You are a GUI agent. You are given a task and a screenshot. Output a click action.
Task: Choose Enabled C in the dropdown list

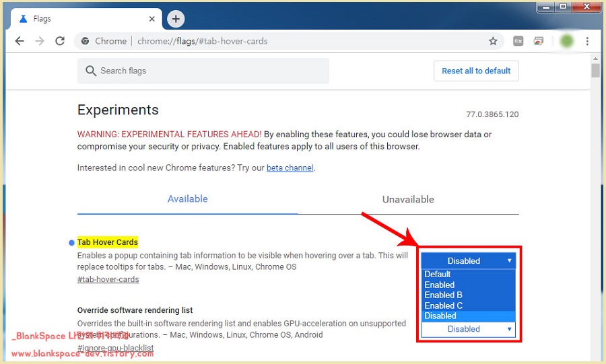coord(468,305)
